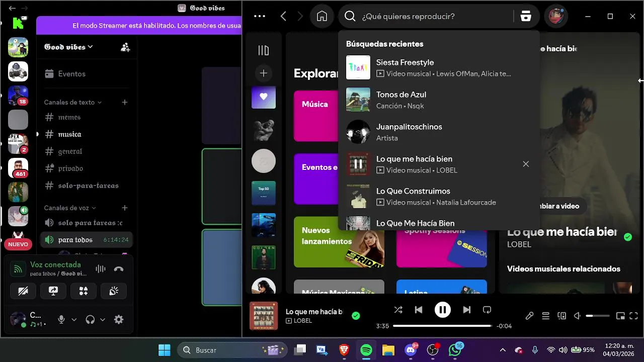
Task: Open Discord soundboard
Action: pyautogui.click(x=114, y=291)
